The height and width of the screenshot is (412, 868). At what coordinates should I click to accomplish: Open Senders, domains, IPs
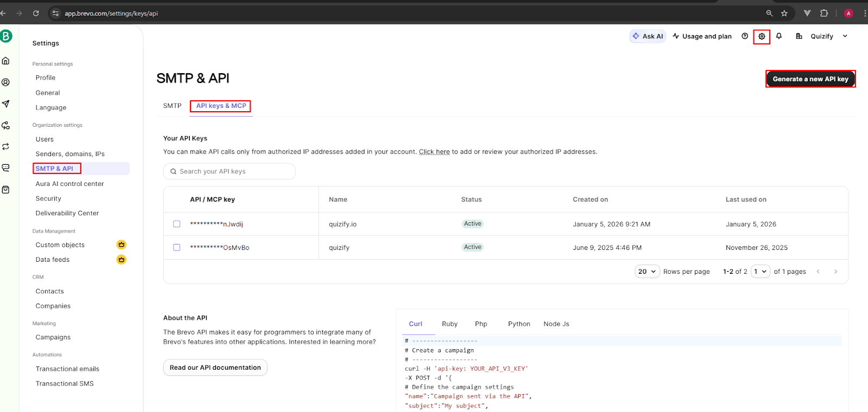click(x=70, y=154)
